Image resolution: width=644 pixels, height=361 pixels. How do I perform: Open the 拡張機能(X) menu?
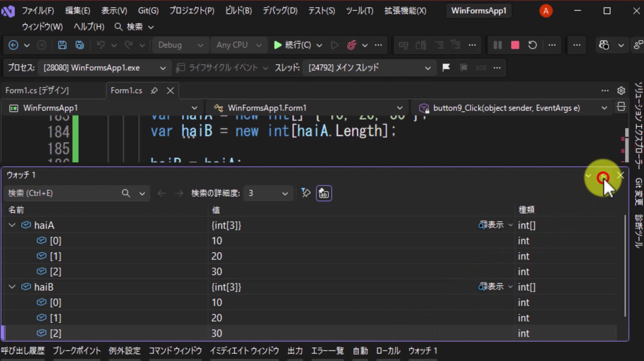pos(405,11)
